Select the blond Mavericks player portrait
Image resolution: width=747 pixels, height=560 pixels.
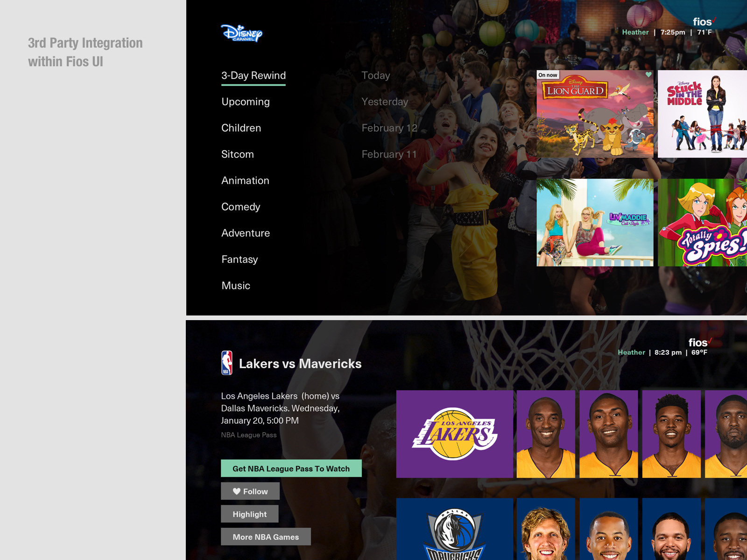pos(546,529)
